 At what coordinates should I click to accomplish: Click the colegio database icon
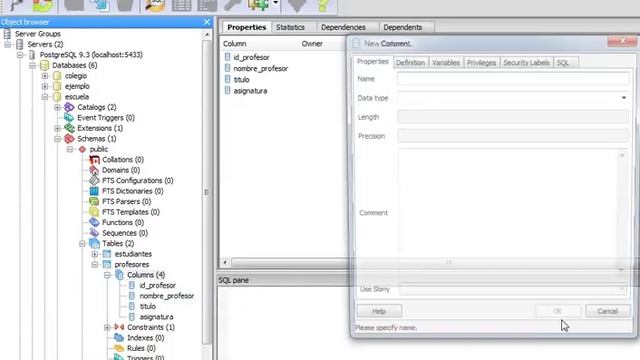(x=57, y=76)
